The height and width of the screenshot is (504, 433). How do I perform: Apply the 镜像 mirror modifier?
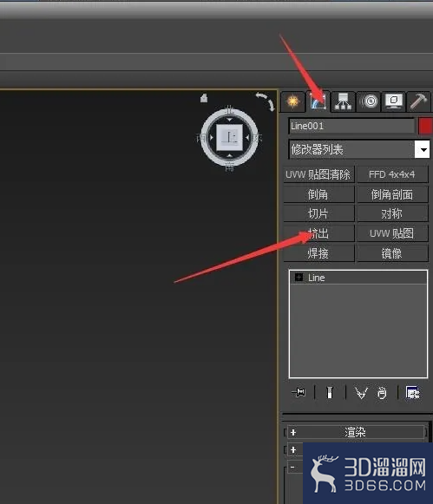click(392, 253)
